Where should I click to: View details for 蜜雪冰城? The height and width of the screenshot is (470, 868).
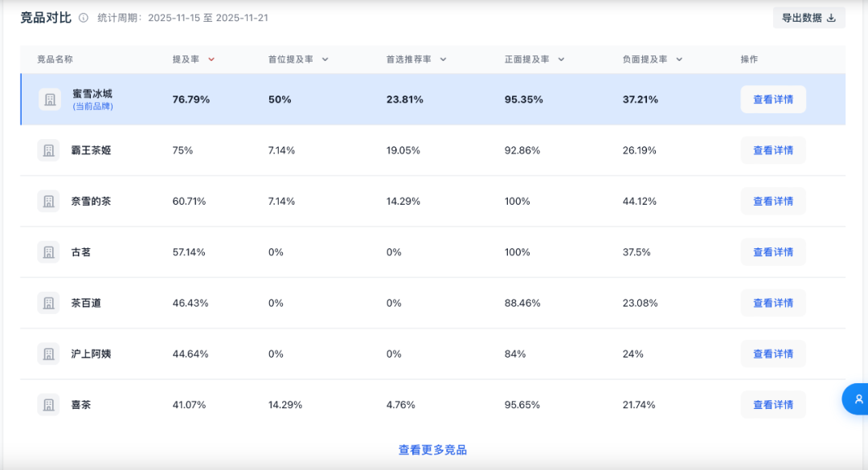pyautogui.click(x=773, y=100)
